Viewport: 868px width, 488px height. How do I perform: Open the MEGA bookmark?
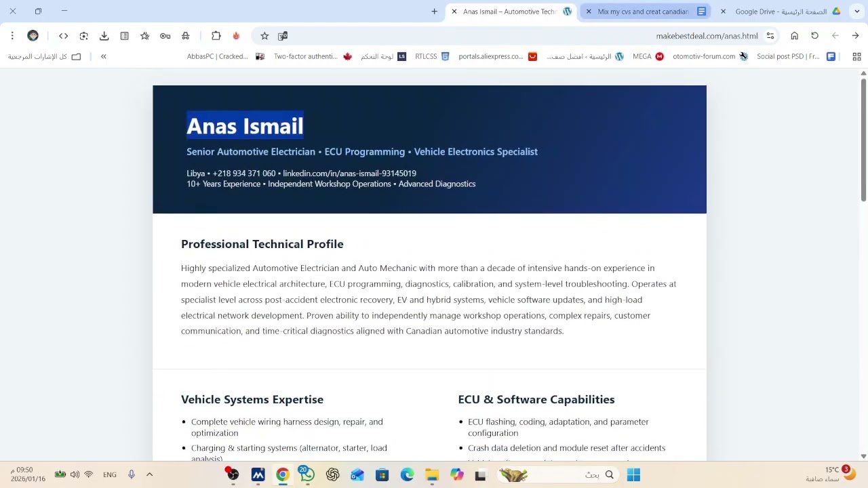pos(648,56)
